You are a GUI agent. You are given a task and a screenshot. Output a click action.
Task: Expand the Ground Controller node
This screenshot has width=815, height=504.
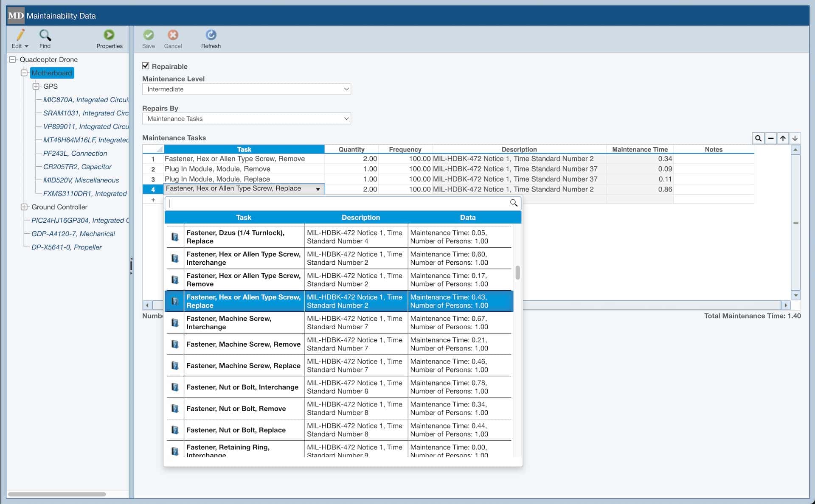point(24,207)
